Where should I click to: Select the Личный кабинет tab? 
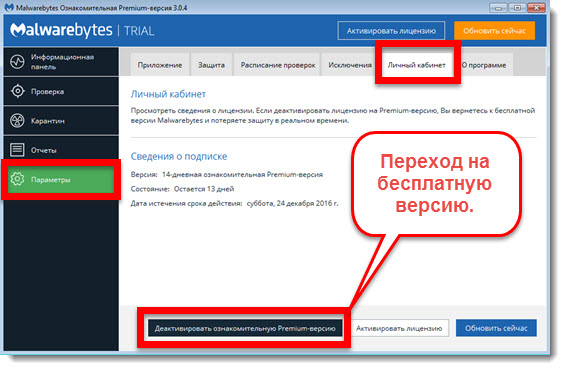point(417,65)
